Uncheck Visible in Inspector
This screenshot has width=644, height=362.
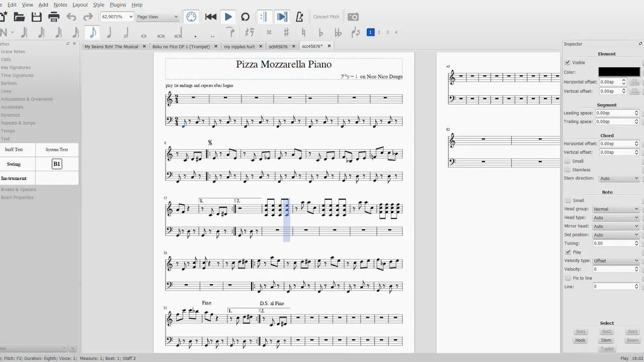(x=568, y=63)
